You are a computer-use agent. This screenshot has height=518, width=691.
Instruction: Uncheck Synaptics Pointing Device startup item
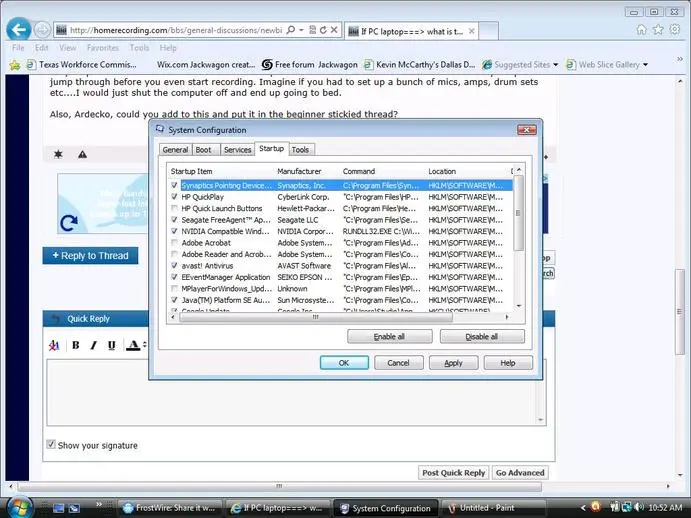pos(175,185)
